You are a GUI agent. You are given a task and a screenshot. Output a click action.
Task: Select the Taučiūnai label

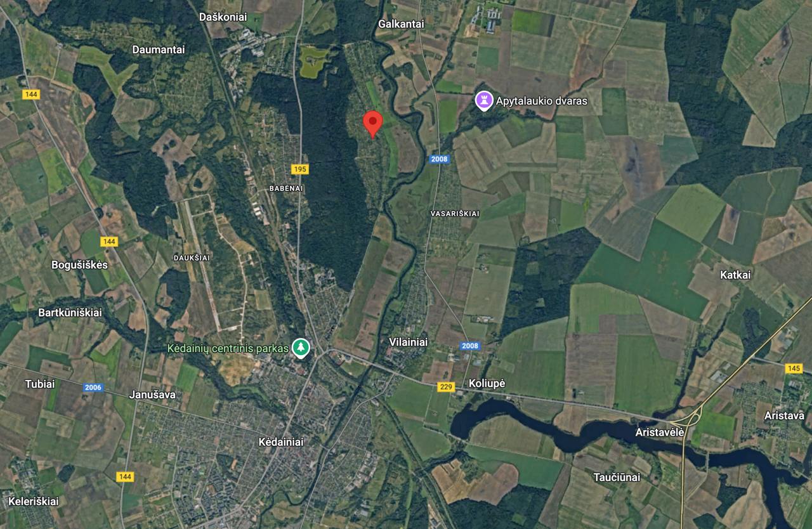pos(617,477)
